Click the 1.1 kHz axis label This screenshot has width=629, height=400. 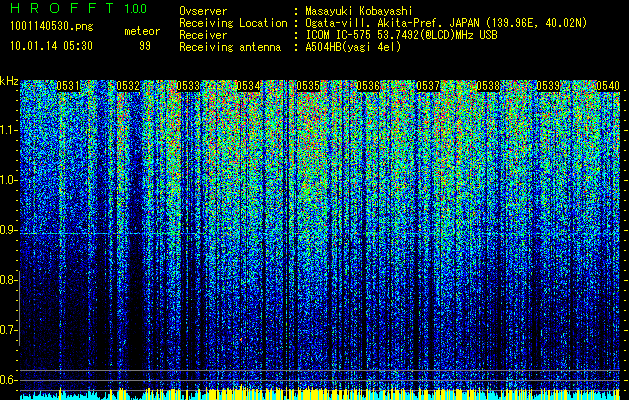pyautogui.click(x=9, y=130)
